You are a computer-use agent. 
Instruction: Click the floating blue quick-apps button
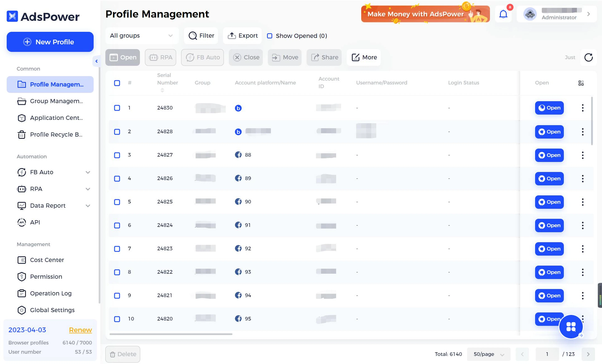(571, 327)
